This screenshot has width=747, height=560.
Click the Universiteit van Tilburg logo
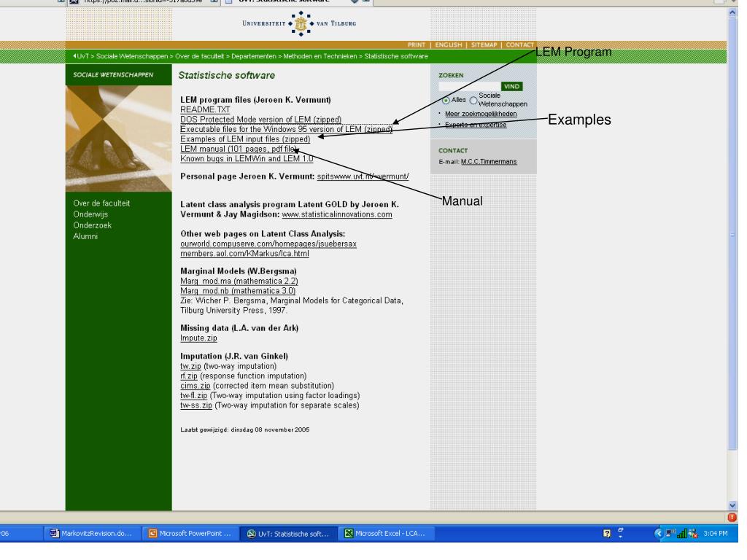299,23
